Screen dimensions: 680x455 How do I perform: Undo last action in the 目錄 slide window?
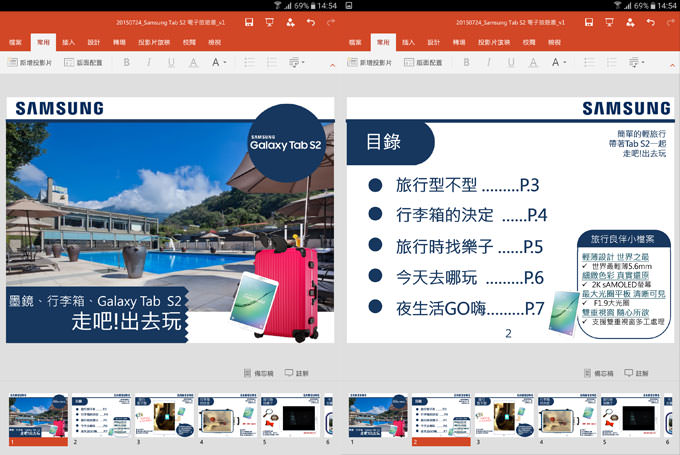(x=650, y=21)
